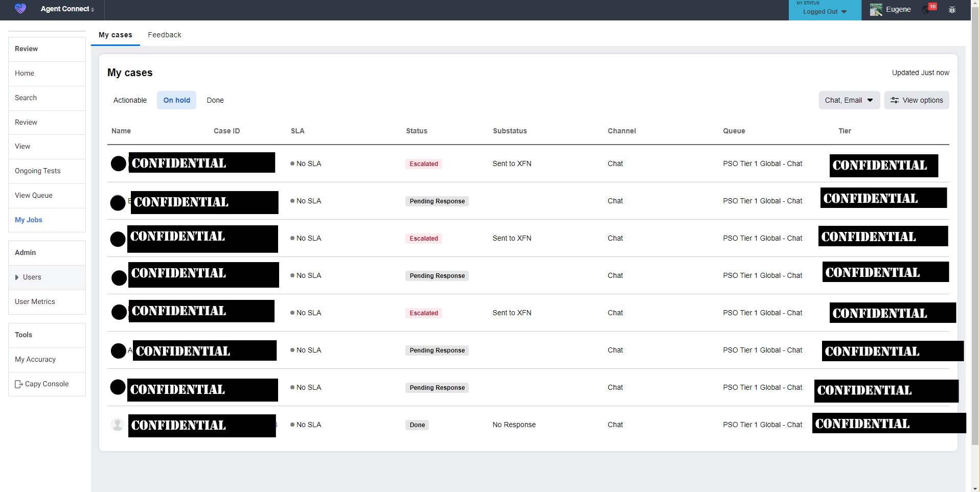Image resolution: width=980 pixels, height=492 pixels.
Task: Click the Done status badge in the table
Action: click(x=417, y=425)
